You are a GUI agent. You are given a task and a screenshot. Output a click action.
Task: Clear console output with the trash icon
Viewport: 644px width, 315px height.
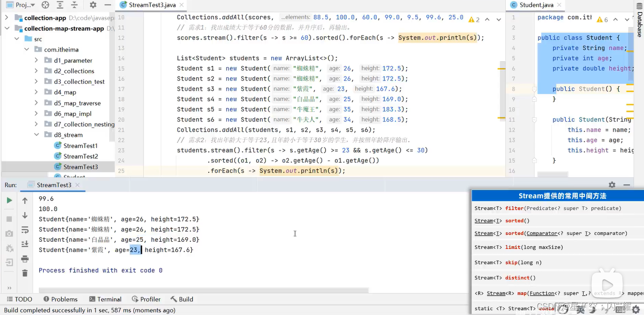25,273
